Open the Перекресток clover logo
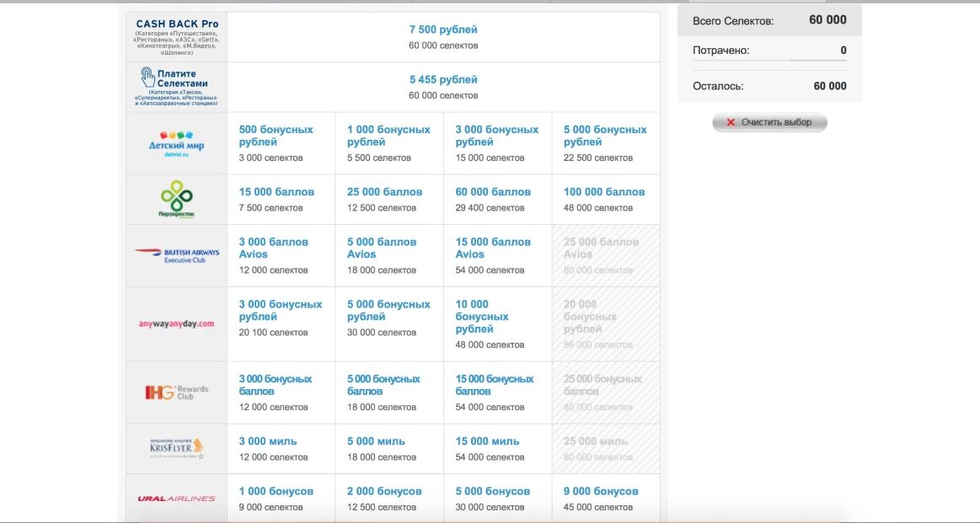980x523 pixels. [x=176, y=200]
